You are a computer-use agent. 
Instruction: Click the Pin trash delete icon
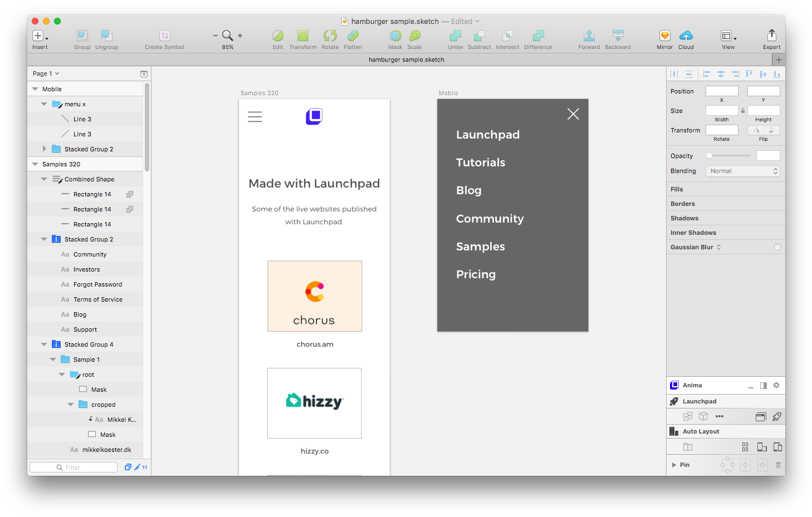(x=778, y=465)
